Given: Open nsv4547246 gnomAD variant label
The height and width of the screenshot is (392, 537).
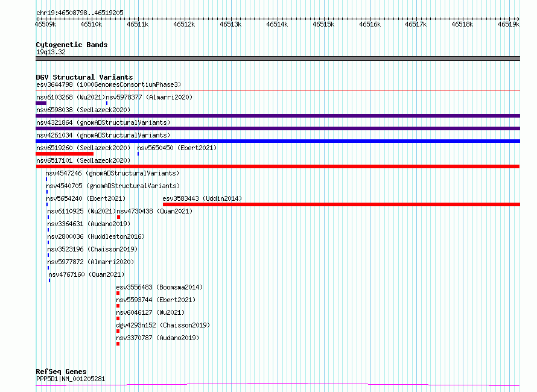Looking at the screenshot, I should point(112,173).
